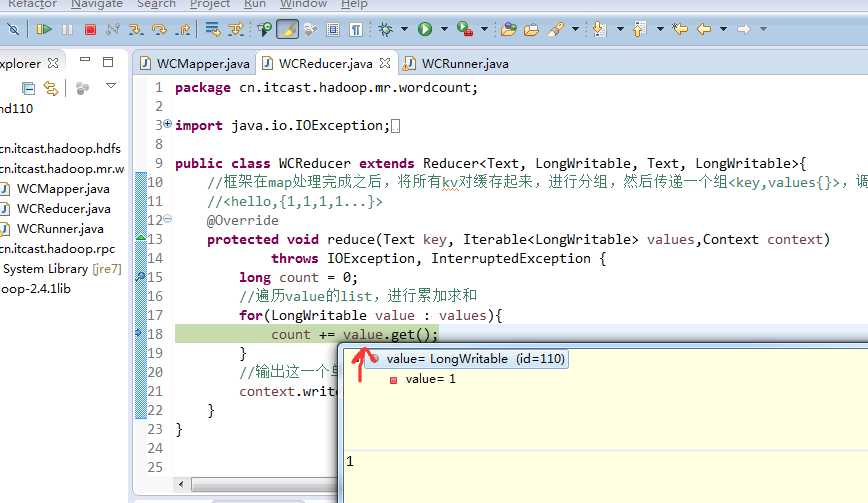Open the Run configurations dropdown

point(444,29)
